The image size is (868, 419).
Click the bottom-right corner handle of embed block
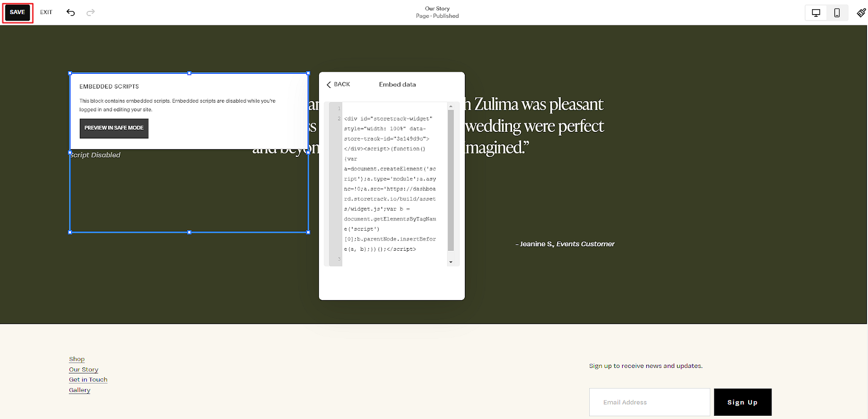coord(309,232)
